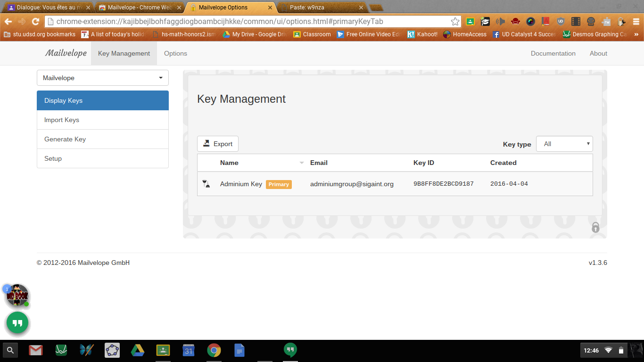Go back using the browser back arrow
This screenshot has height=362, width=644.
[x=8, y=21]
